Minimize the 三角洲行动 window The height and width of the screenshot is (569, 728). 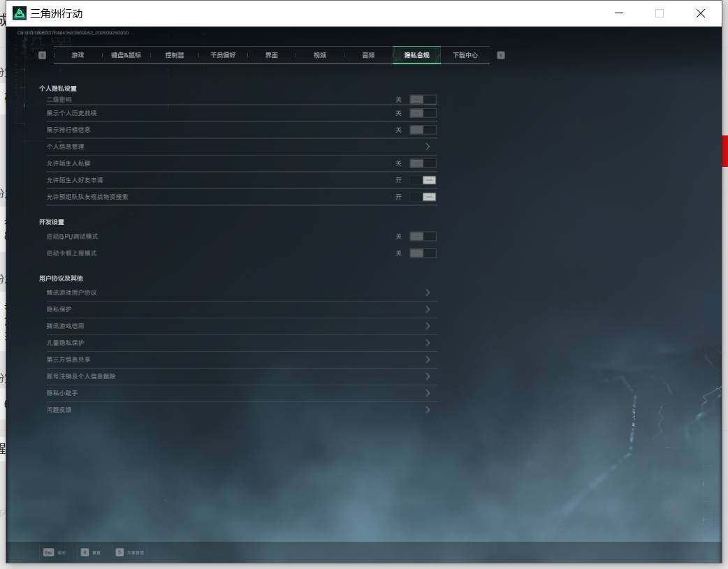tap(619, 13)
